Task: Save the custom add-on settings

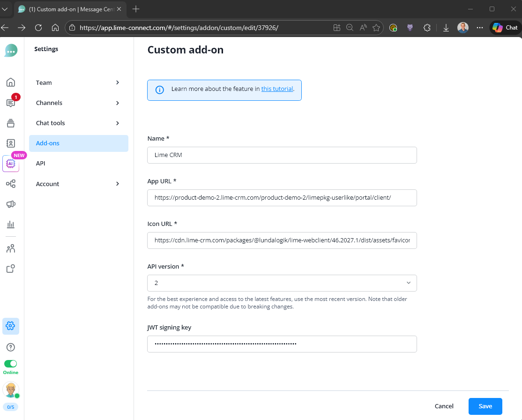Action: click(x=485, y=406)
